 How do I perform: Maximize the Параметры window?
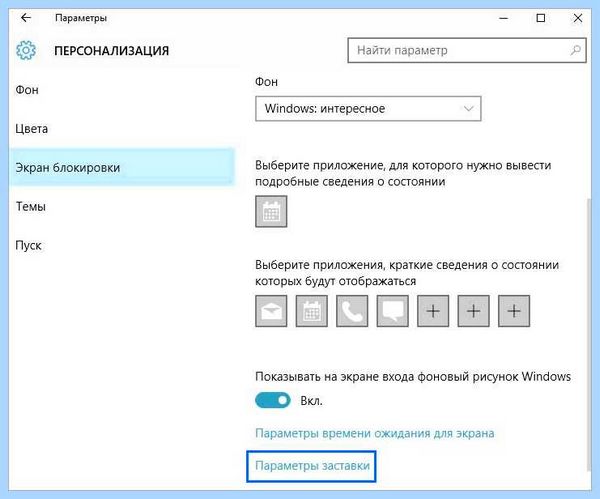[x=541, y=18]
